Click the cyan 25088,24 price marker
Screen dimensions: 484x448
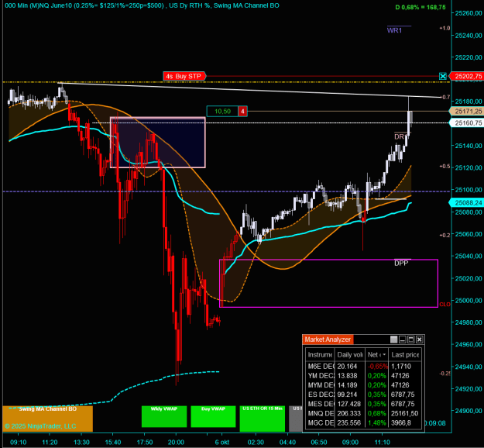(x=468, y=202)
